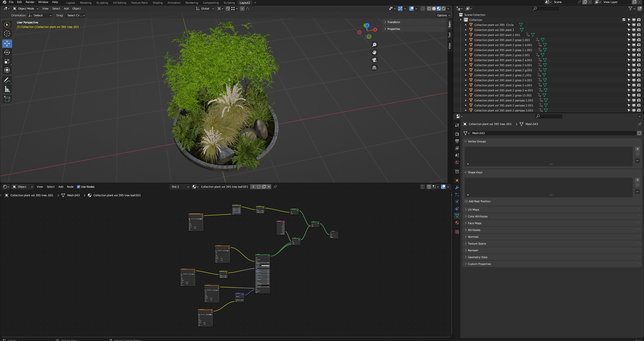
Task: Click the hand pan view gizmo
Action: pyautogui.click(x=374, y=52)
